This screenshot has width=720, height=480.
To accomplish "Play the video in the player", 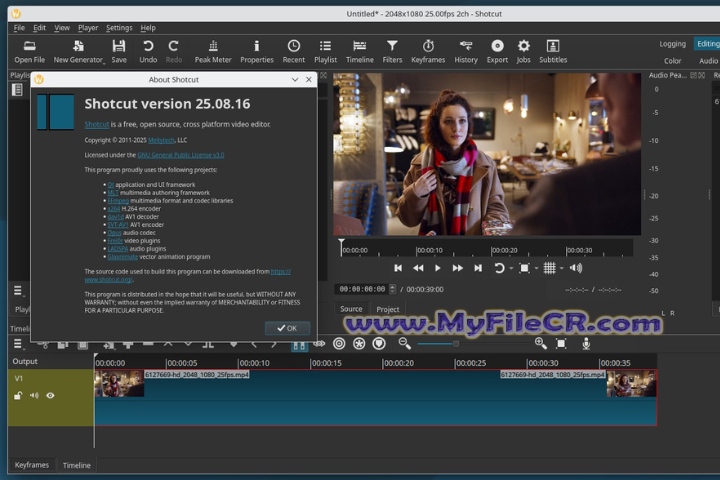I will click(x=438, y=268).
